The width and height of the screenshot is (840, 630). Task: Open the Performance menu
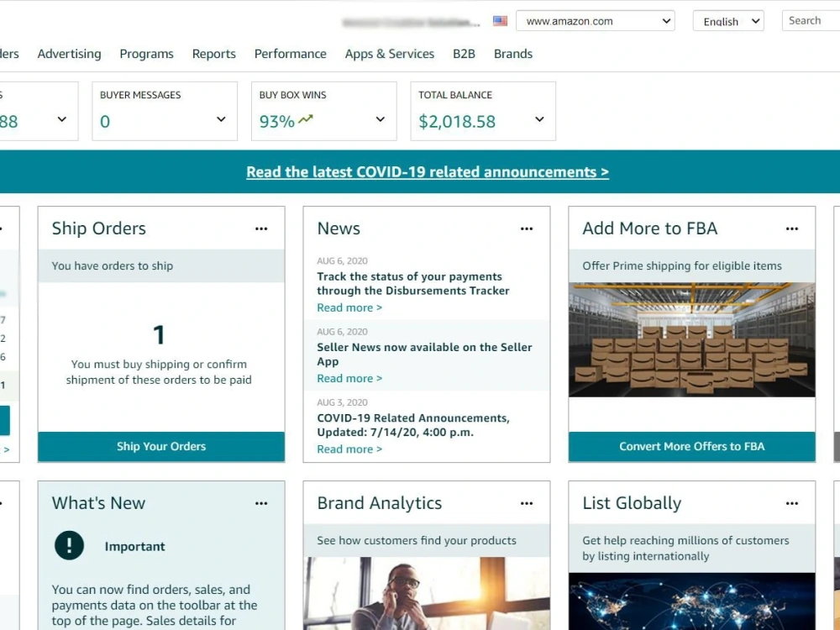pos(291,54)
